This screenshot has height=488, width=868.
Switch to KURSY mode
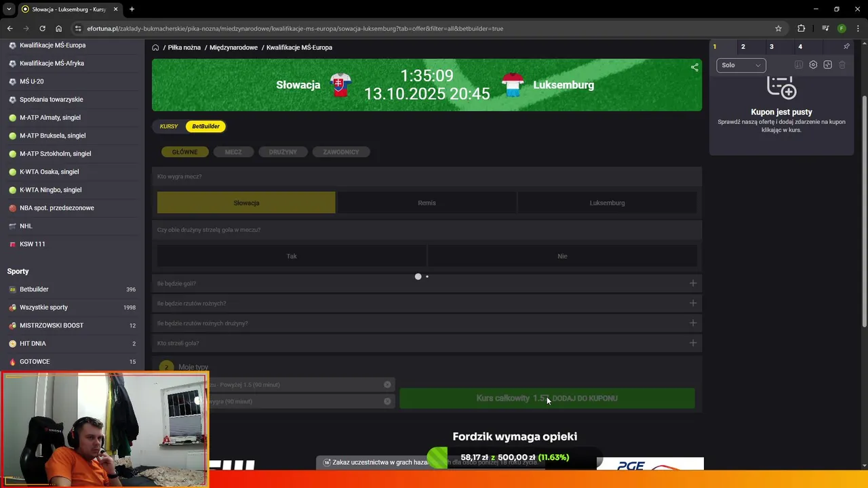[169, 126]
